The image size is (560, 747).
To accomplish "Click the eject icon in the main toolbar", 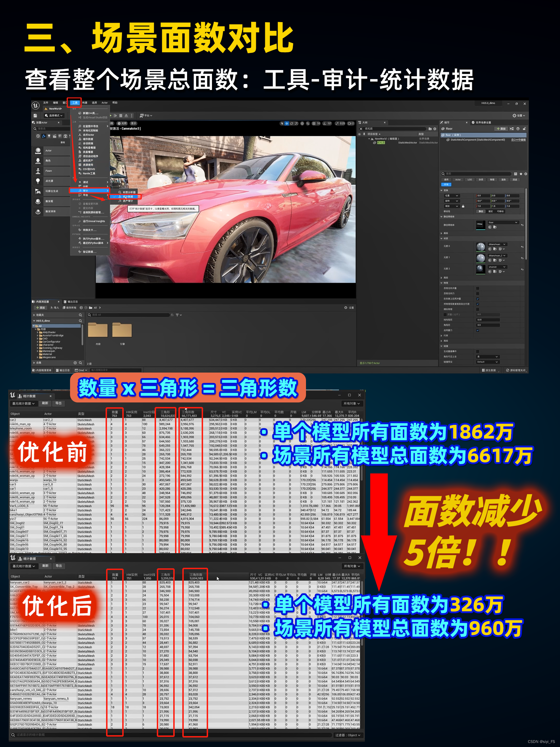I will [x=126, y=115].
